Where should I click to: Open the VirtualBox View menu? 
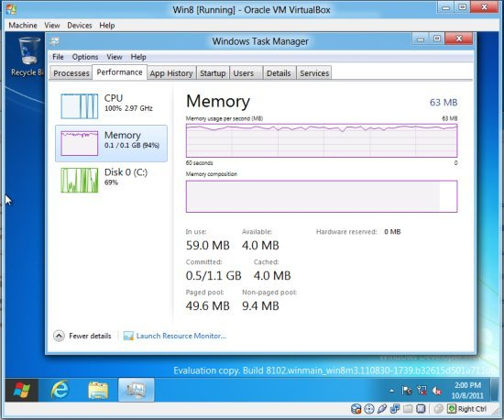(x=52, y=25)
